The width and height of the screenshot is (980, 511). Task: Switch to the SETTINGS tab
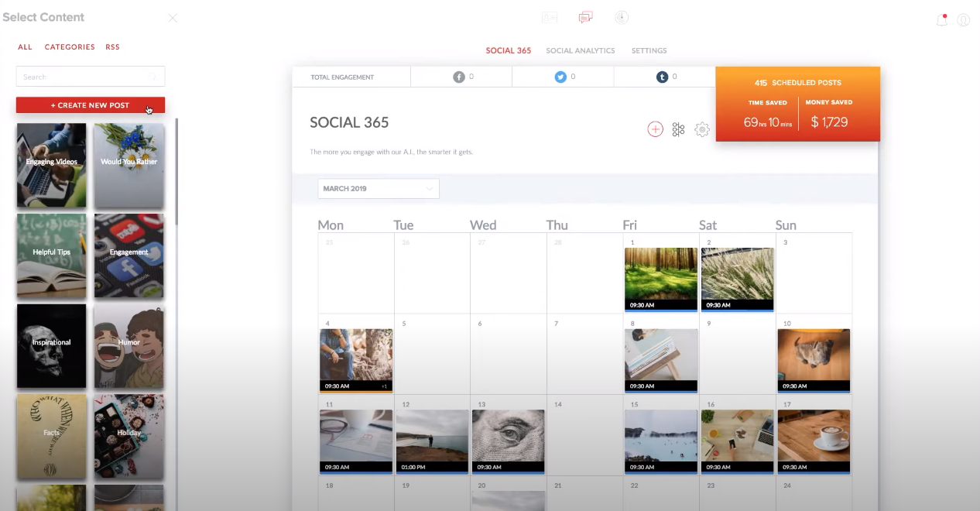point(649,50)
